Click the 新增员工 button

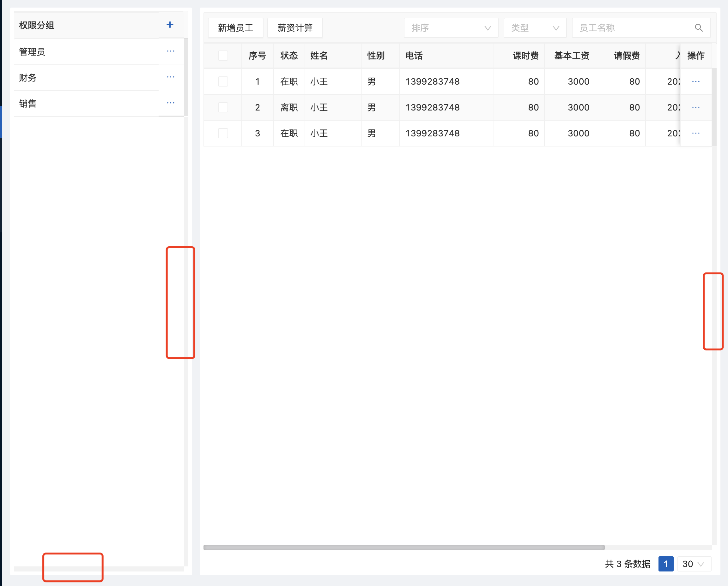[x=235, y=28]
